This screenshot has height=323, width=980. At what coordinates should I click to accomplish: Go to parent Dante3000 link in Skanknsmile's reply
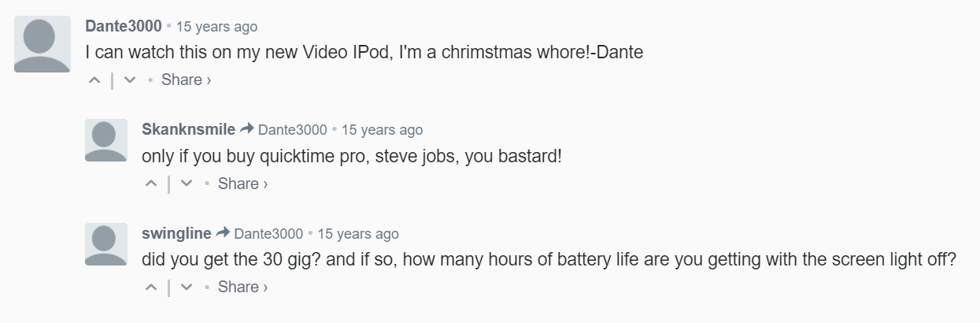[x=292, y=130]
